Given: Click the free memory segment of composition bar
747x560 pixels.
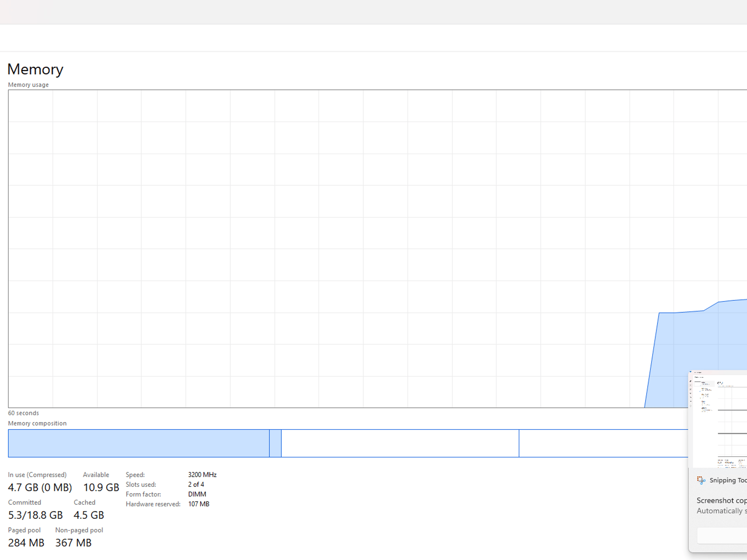Looking at the screenshot, I should click(x=604, y=443).
